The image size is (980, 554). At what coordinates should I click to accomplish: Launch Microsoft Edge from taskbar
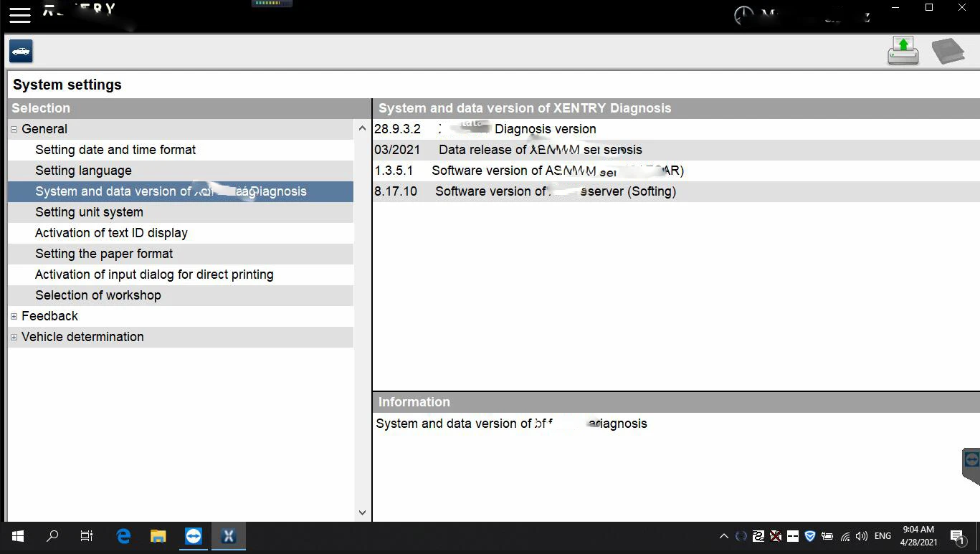click(x=123, y=536)
